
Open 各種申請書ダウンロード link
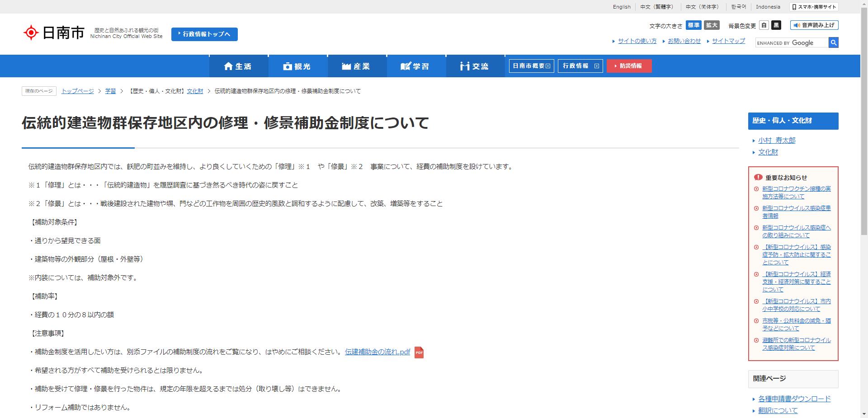point(794,399)
